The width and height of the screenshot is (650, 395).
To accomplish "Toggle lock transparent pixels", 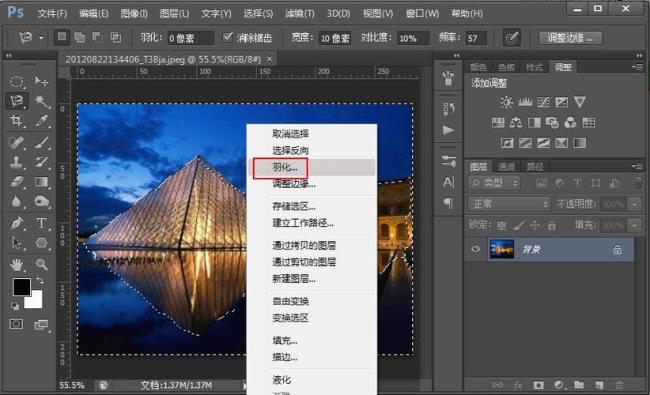I will coord(502,226).
